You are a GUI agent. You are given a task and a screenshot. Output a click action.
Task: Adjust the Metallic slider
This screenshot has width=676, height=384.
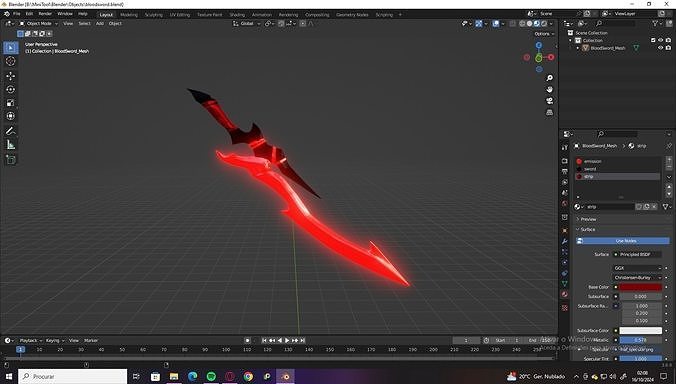coord(641,340)
